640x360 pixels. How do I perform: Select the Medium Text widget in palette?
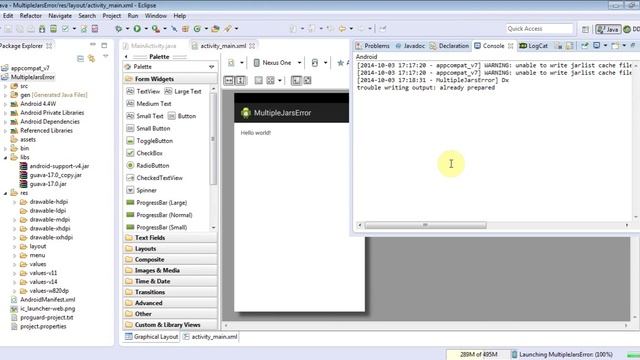(x=149, y=104)
